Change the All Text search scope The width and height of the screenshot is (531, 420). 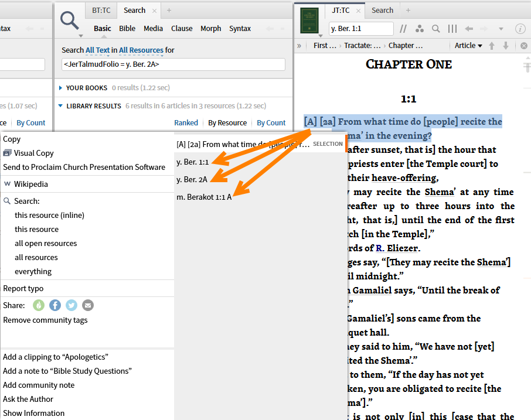click(97, 50)
